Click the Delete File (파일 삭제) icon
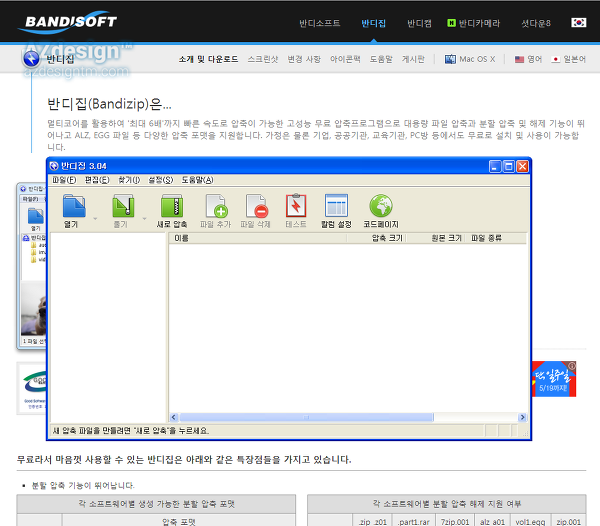The height and width of the screenshot is (526, 600). pyautogui.click(x=256, y=206)
